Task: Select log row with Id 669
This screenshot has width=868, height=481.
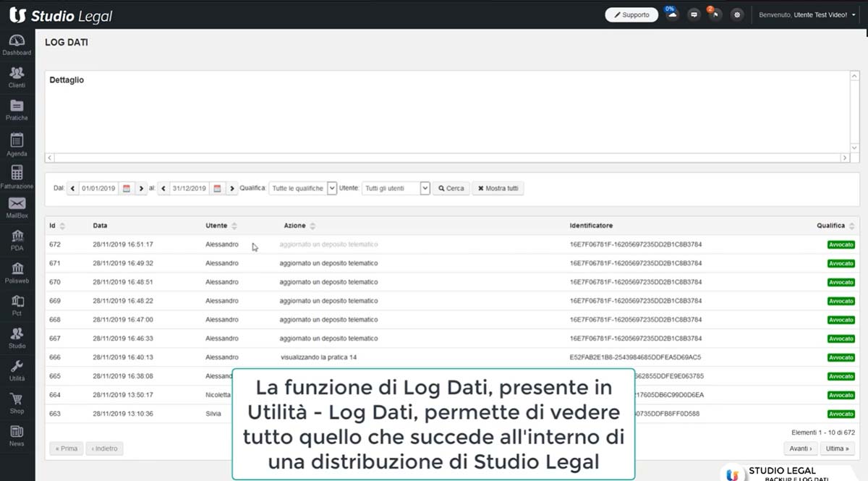Action: pyautogui.click(x=451, y=301)
